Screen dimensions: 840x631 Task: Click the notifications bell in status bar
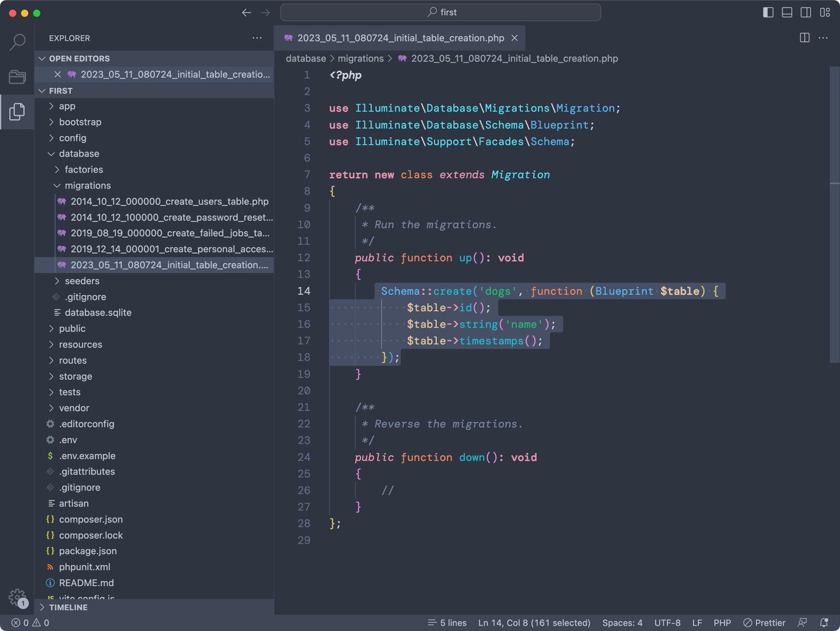(824, 622)
